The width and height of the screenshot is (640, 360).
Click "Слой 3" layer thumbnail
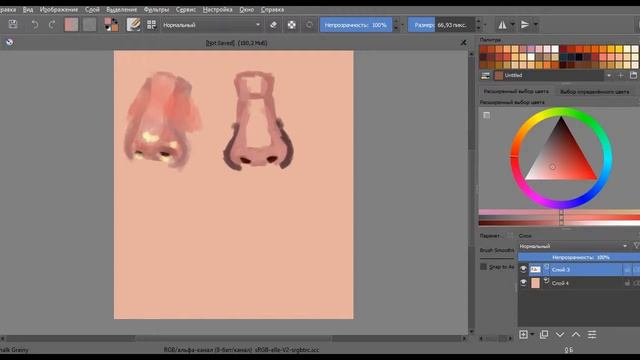coord(535,269)
